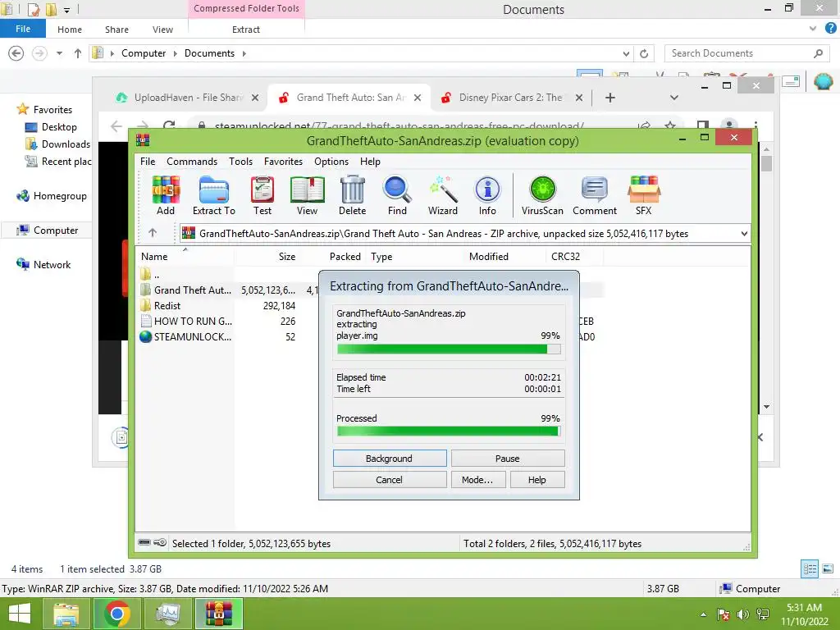Click Explorer up-one-level arrow
The image size is (840, 630).
[x=78, y=53]
